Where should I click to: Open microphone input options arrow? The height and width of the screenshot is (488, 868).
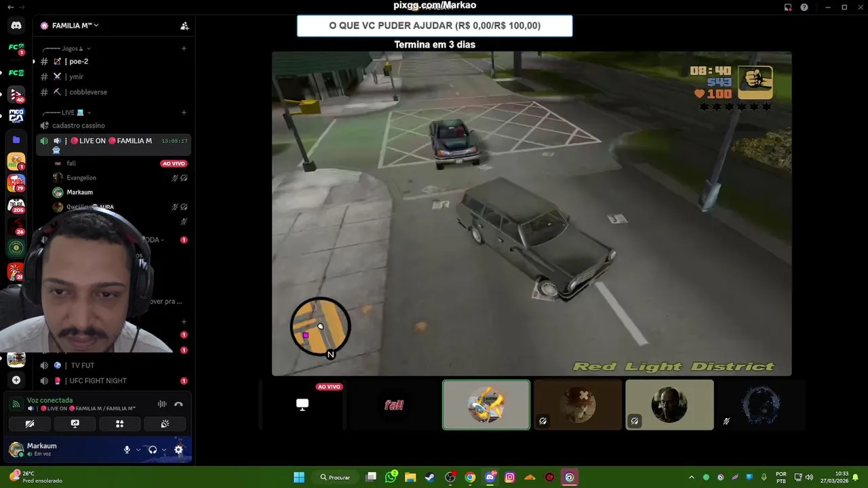(138, 450)
